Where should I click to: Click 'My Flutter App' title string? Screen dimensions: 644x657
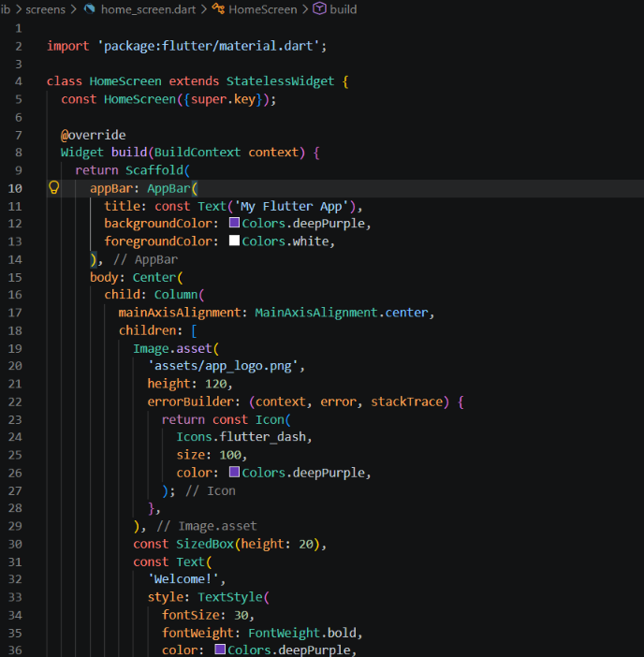(291, 206)
